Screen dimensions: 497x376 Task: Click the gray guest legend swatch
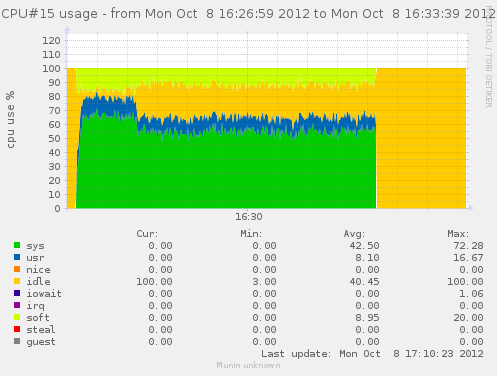tap(17, 341)
